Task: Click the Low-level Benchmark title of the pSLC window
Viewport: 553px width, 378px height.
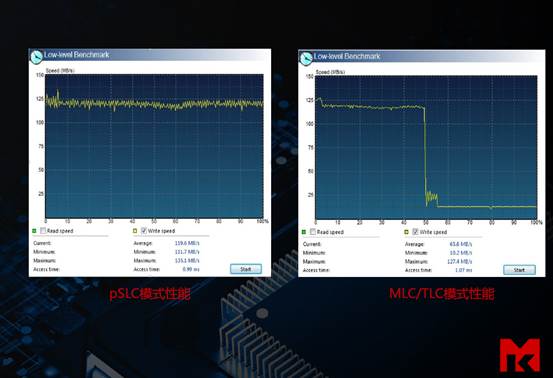Action: point(77,55)
